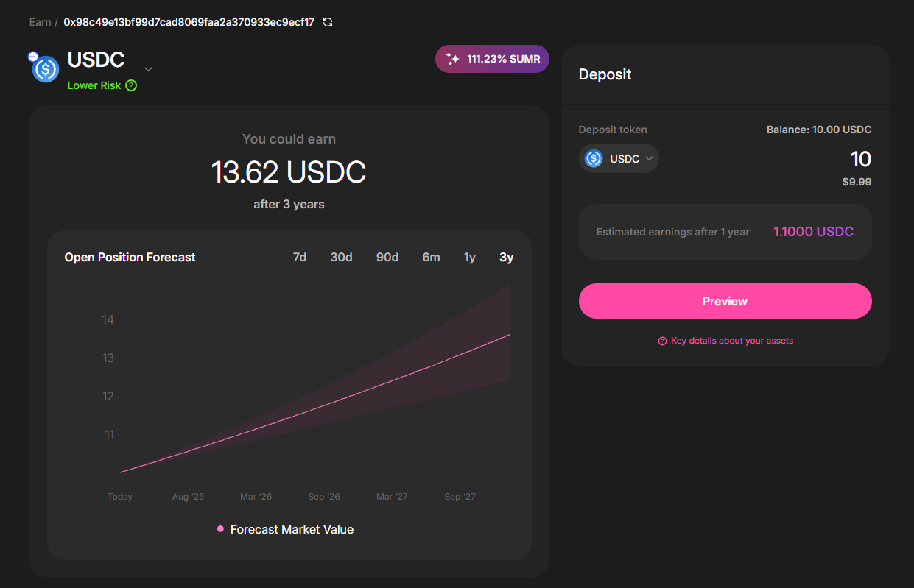
Task: Click the Aug '25 axis label
Action: tap(188, 497)
